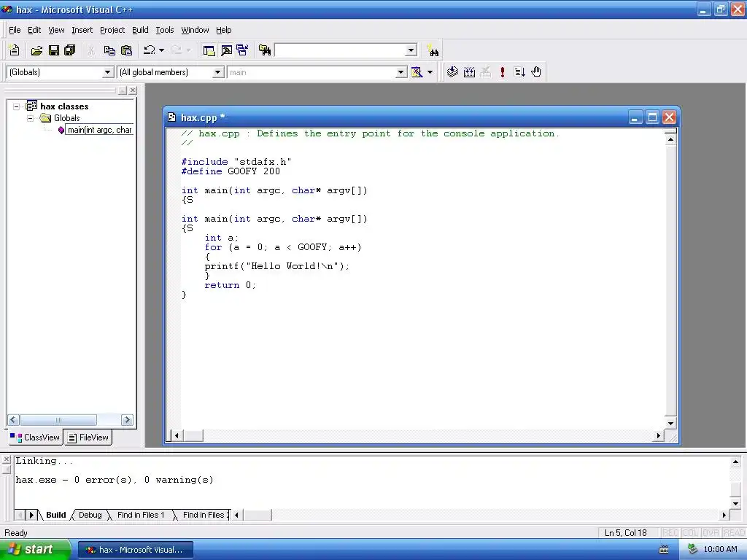Open the File menu

click(15, 30)
